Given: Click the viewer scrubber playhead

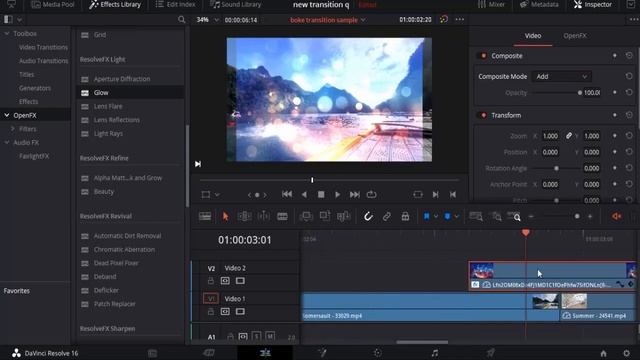Looking at the screenshot, I should (312, 180).
